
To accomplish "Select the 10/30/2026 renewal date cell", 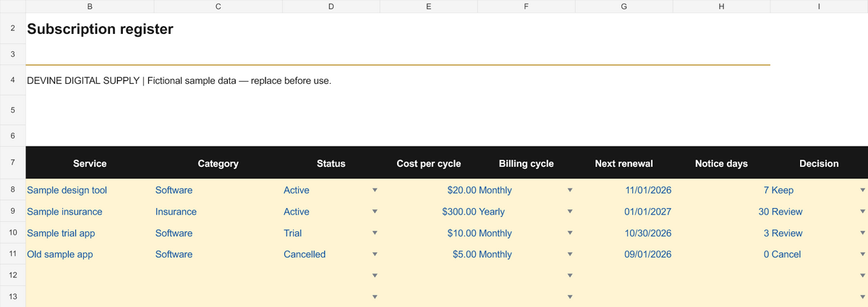I will (624, 233).
